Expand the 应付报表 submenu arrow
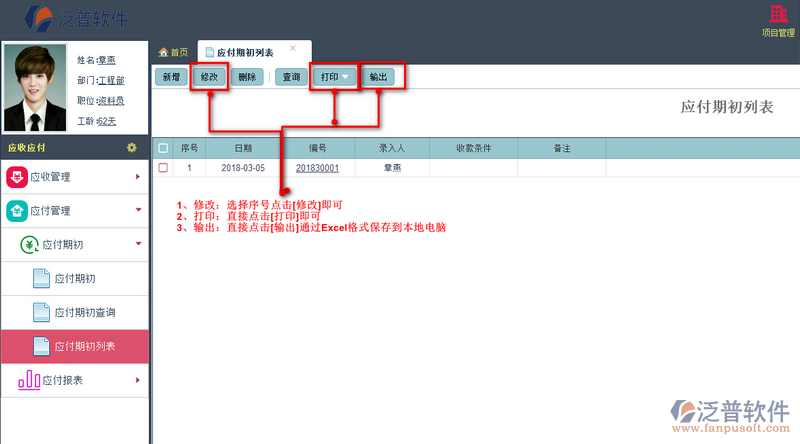The width and height of the screenshot is (800, 444). click(x=137, y=380)
